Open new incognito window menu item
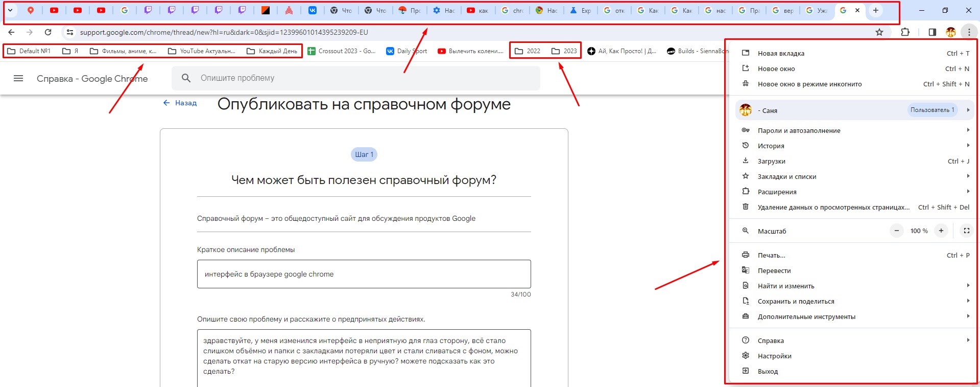The image size is (980, 387). pyautogui.click(x=855, y=84)
